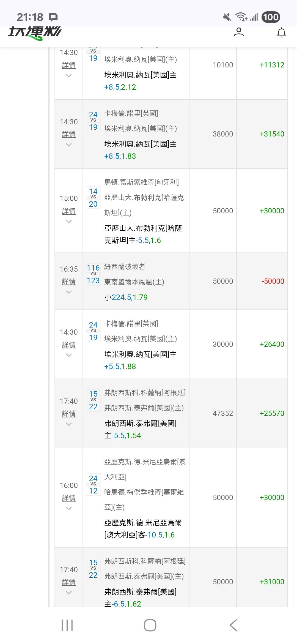Tap the -50000 loss result amount
Screen dimensions: 297x644
click(x=273, y=281)
